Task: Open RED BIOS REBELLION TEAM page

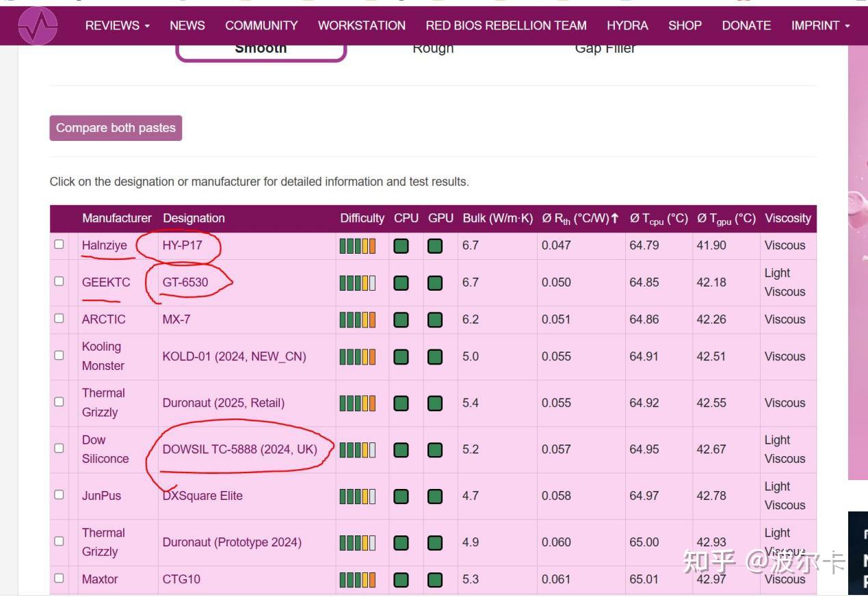Action: point(506,25)
